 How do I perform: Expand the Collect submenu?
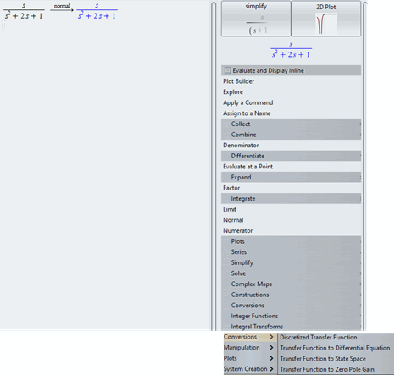coord(291,124)
